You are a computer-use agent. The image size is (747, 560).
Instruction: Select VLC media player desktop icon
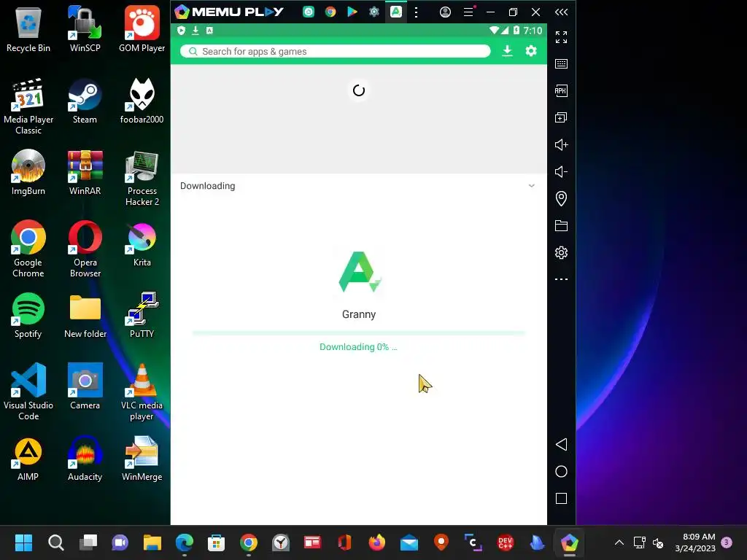point(142,392)
